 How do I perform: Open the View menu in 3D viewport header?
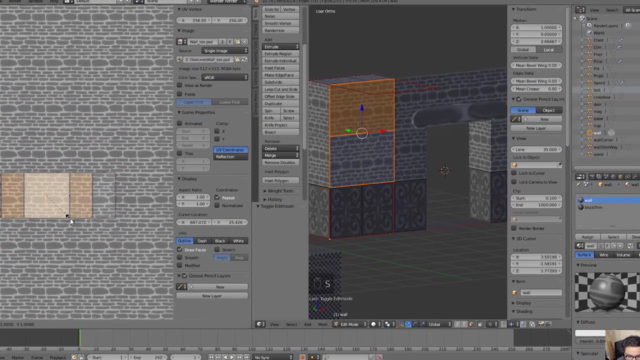click(274, 324)
